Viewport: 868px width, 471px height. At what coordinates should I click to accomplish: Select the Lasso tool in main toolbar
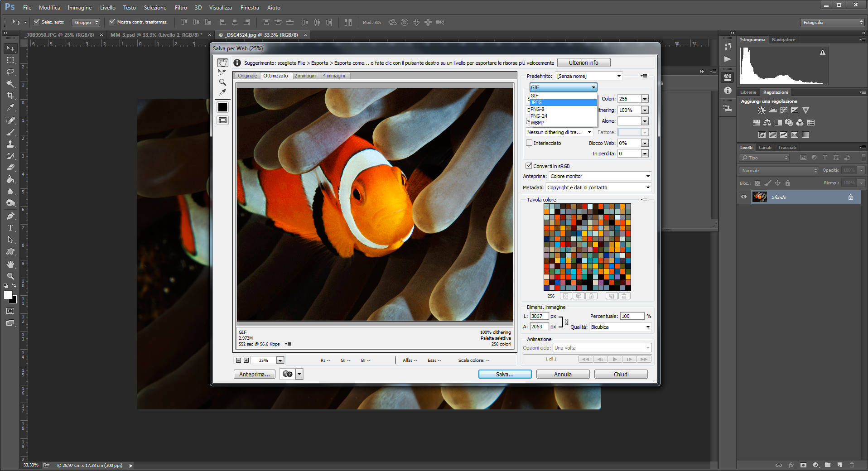[x=10, y=72]
